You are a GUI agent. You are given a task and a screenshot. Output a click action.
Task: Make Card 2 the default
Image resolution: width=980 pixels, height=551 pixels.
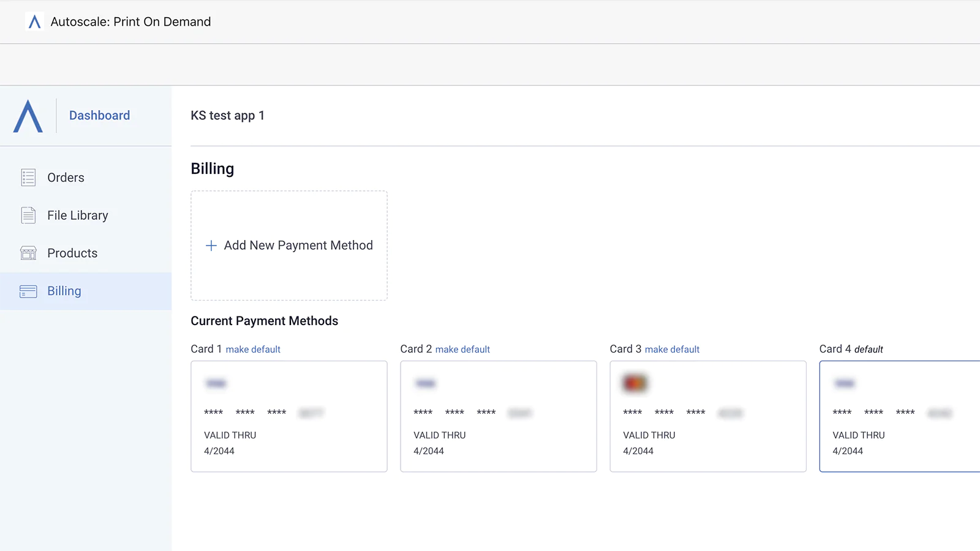click(x=462, y=350)
